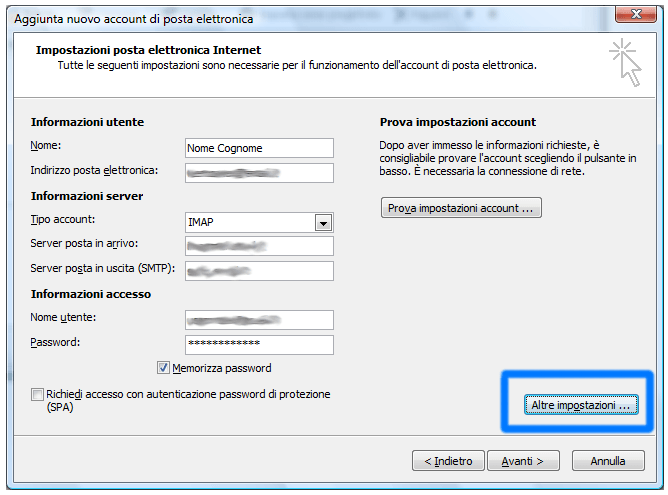This screenshot has height=495, width=668.
Task: Close the dialog with the X button
Action: click(636, 14)
